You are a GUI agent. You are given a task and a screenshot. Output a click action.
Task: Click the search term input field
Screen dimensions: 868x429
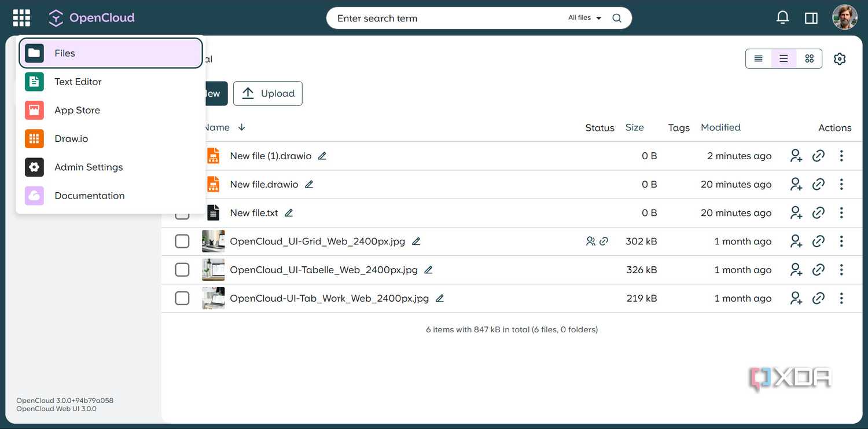coord(448,18)
